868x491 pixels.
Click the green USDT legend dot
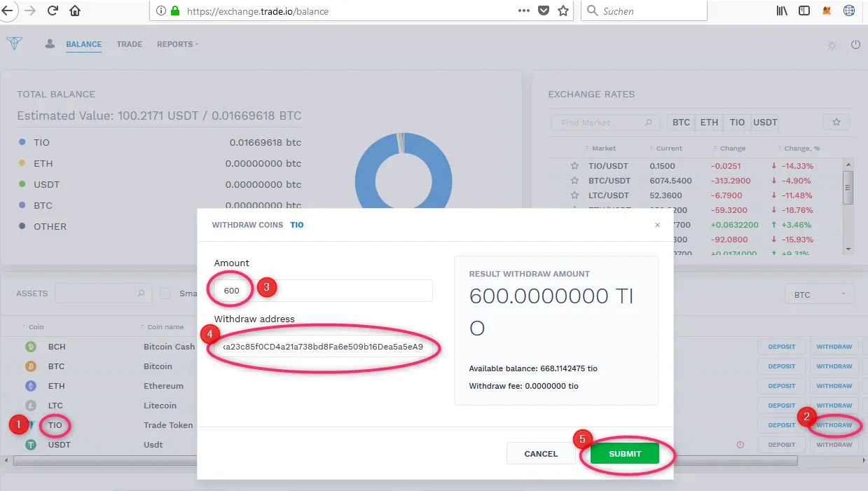point(22,184)
